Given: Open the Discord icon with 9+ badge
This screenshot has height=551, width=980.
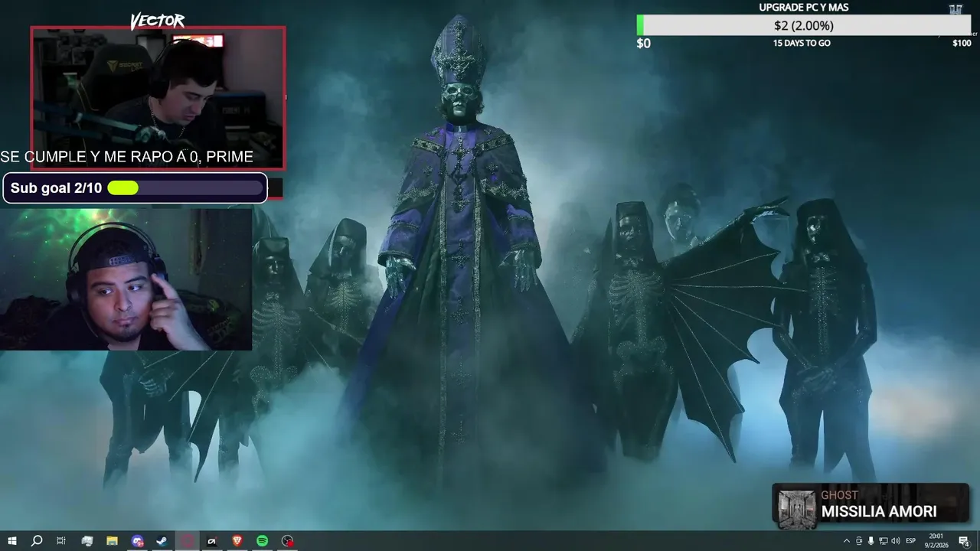Looking at the screenshot, I should (137, 541).
